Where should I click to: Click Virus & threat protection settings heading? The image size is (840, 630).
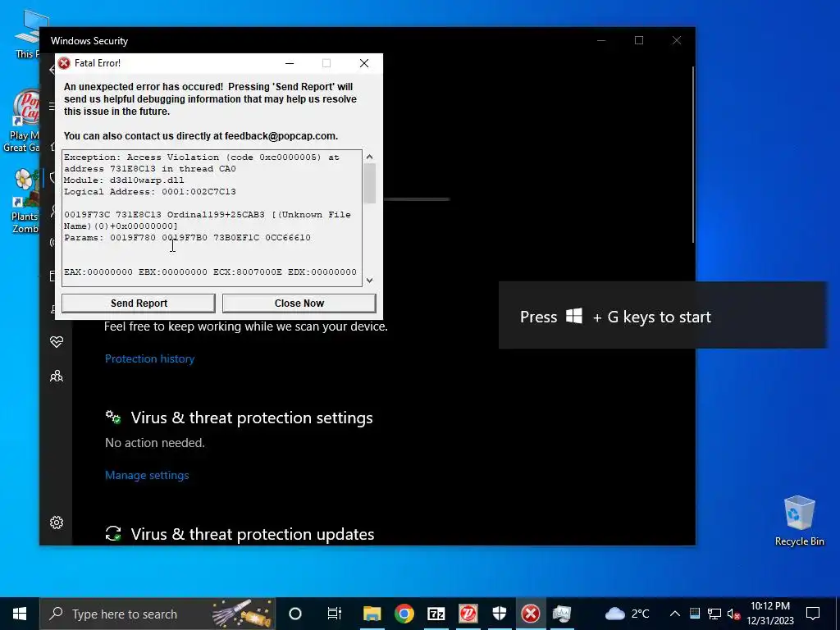[252, 418]
